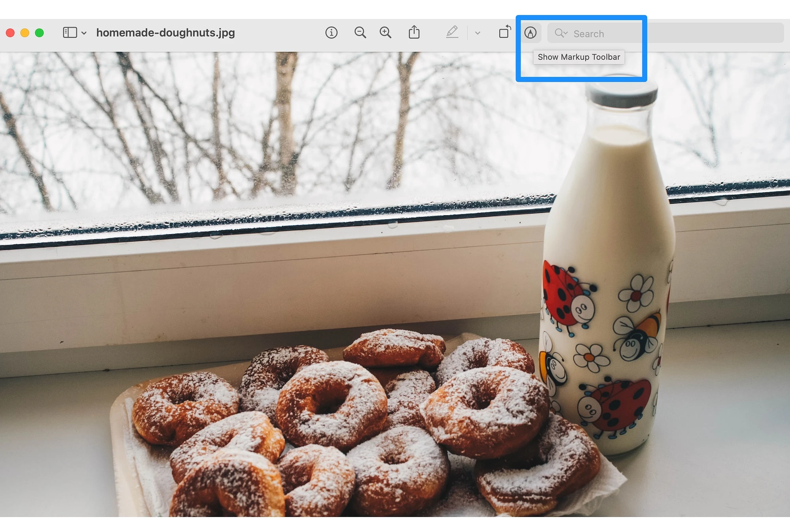Click the yellow minimize button dot
This screenshot has height=532, width=790.
pos(24,33)
